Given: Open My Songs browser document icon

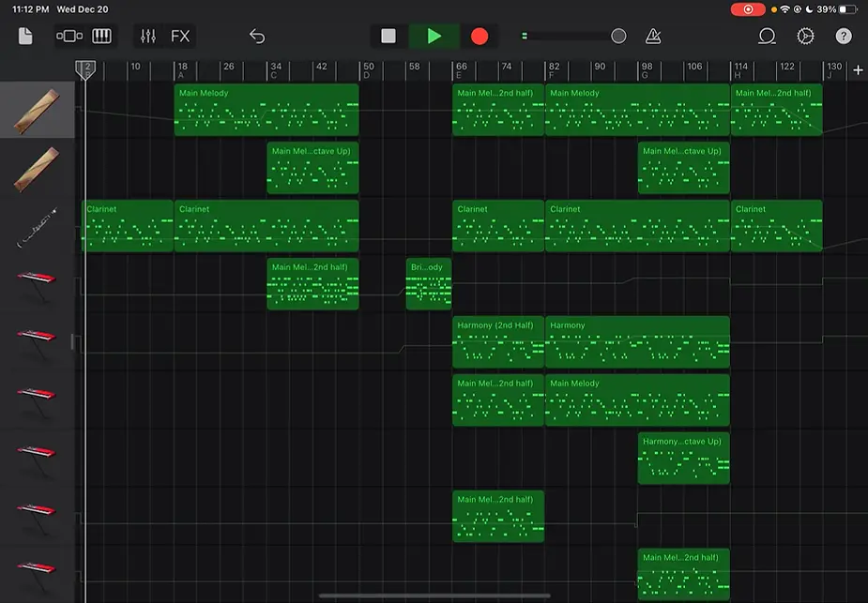Looking at the screenshot, I should [25, 37].
